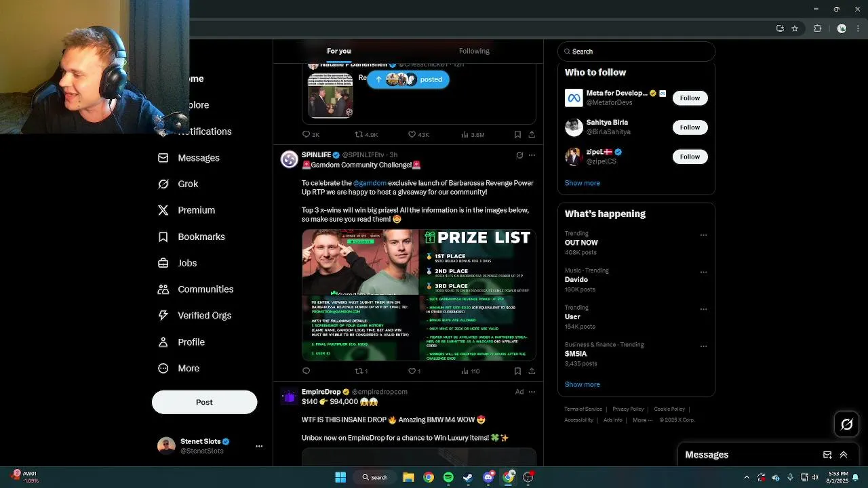Open EmpireDrop profile name

321,392
